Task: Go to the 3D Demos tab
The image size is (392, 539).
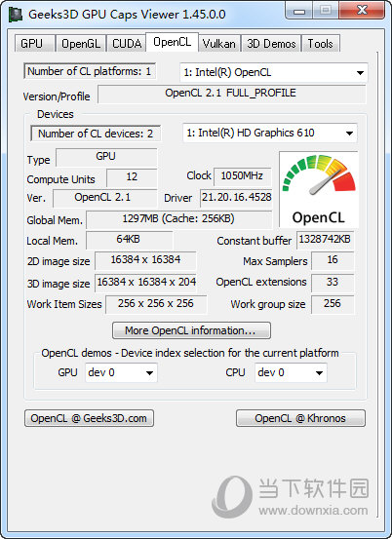Action: coord(271,44)
